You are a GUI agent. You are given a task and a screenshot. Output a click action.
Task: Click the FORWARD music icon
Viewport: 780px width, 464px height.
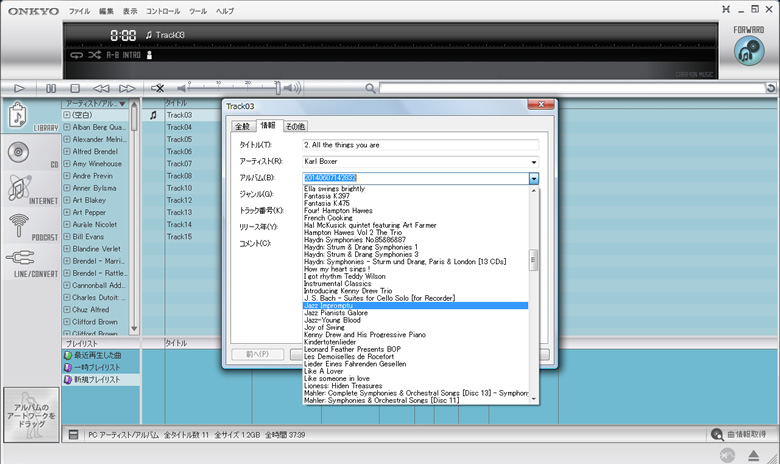tap(749, 51)
